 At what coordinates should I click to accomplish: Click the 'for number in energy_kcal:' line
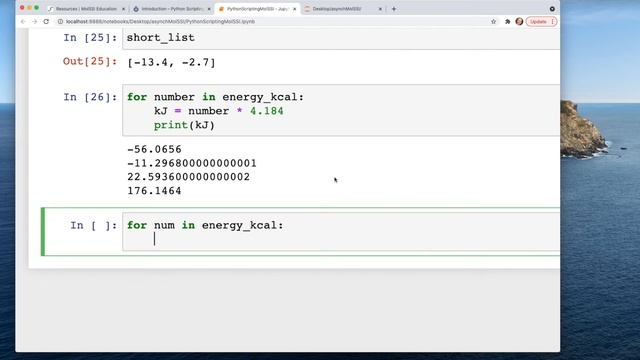[215, 97]
